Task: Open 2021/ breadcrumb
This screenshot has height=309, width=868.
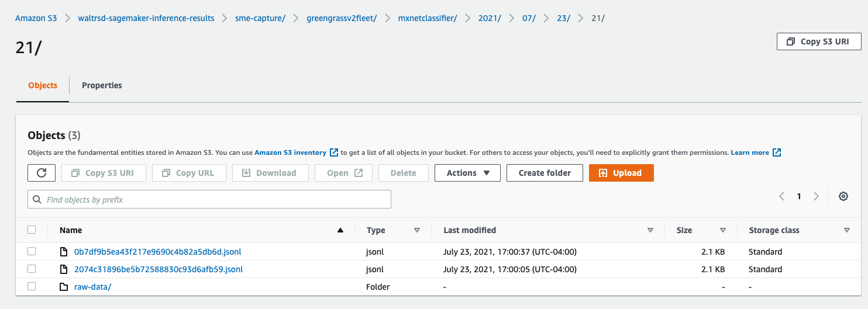Action: click(490, 18)
